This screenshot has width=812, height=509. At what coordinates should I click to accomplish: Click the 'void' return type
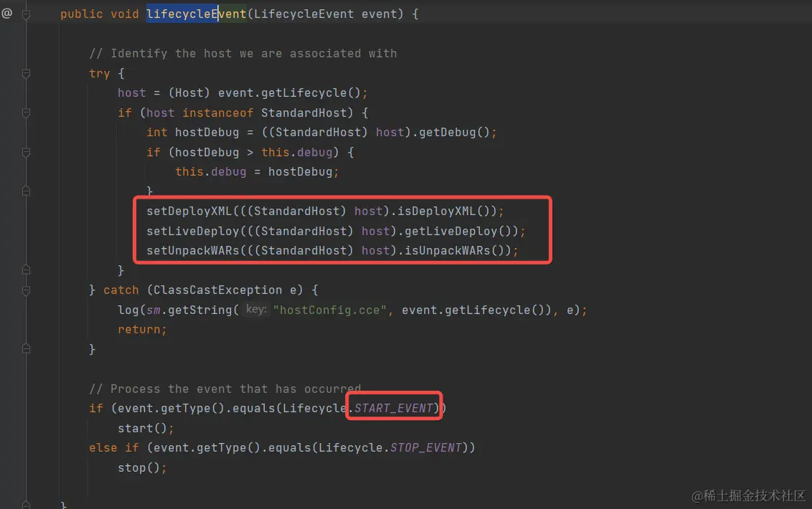pos(124,14)
